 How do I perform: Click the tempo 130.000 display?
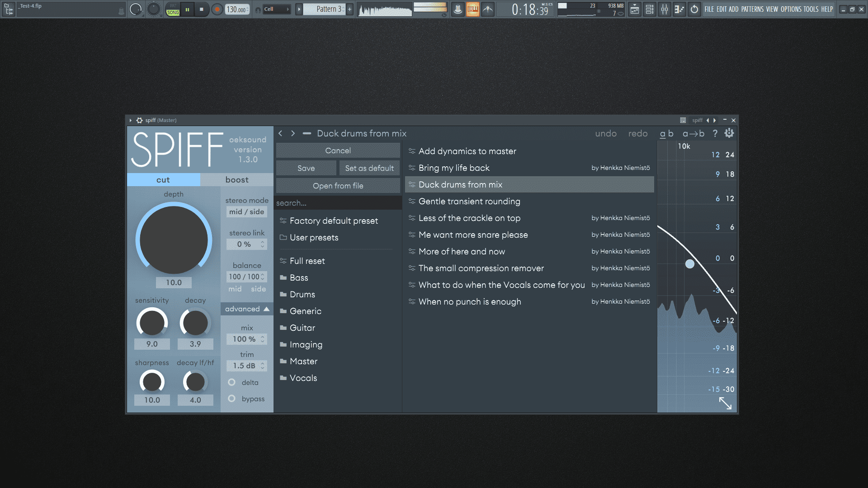click(237, 9)
